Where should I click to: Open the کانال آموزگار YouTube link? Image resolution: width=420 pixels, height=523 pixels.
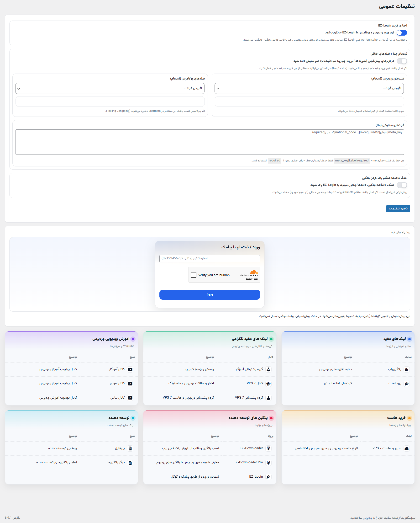point(117,369)
